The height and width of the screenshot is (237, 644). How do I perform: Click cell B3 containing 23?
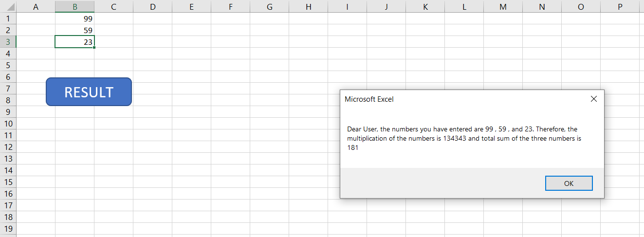74,42
